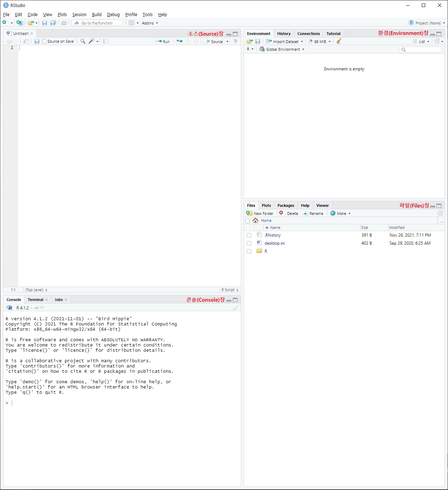
Task: Open the Import Dataset dropdown
Action: click(284, 41)
